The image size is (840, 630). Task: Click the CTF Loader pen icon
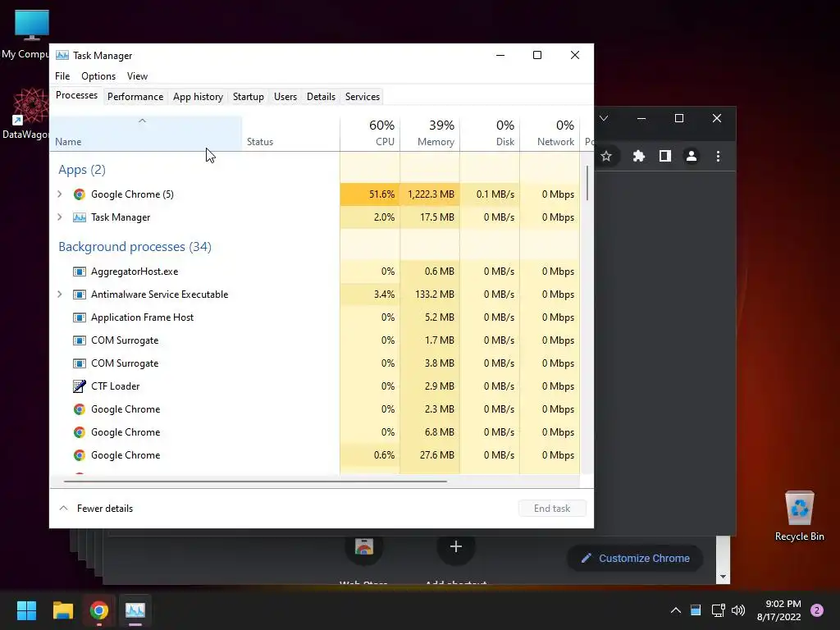[x=80, y=386]
